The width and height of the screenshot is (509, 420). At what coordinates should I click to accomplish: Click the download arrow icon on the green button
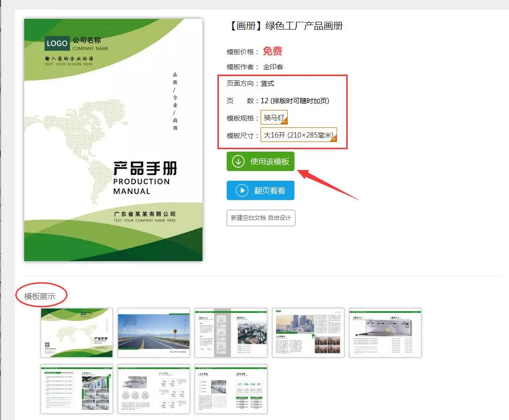click(238, 162)
